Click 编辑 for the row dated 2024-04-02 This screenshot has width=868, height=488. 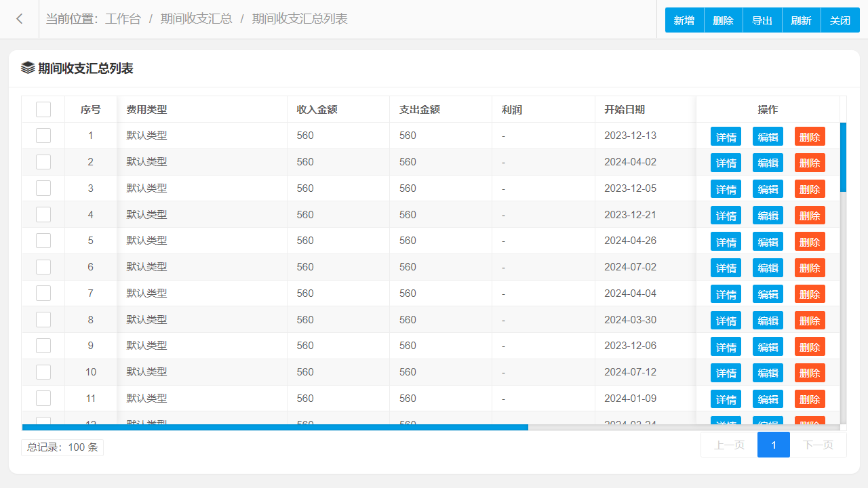(x=768, y=163)
